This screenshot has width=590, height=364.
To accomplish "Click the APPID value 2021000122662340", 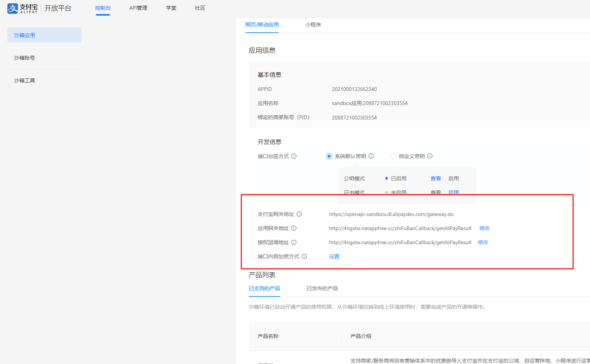I will [x=354, y=89].
